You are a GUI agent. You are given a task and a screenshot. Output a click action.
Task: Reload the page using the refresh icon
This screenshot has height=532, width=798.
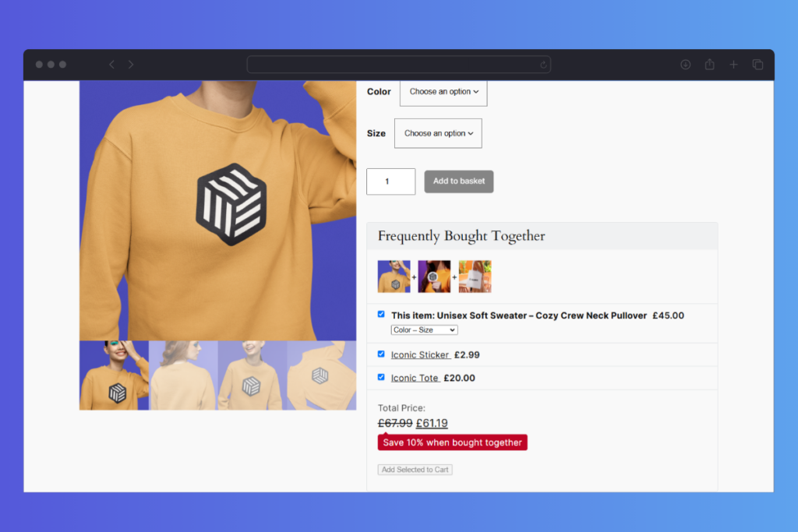pos(543,65)
